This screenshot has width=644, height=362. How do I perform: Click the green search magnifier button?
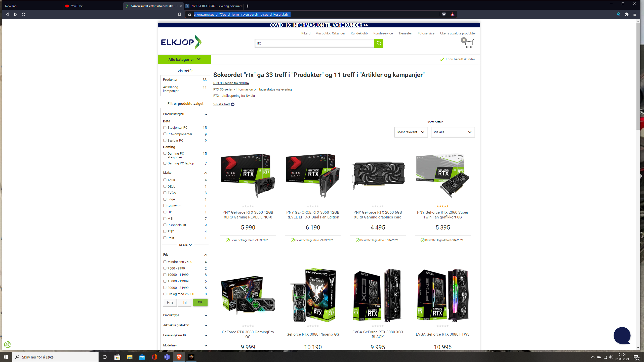pyautogui.click(x=378, y=43)
